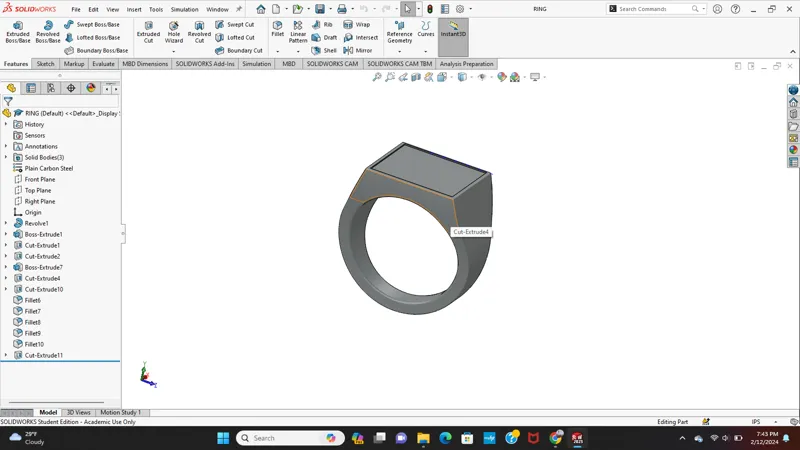Open Reference Geometry tool
This screenshot has width=800, height=450.
tap(399, 32)
